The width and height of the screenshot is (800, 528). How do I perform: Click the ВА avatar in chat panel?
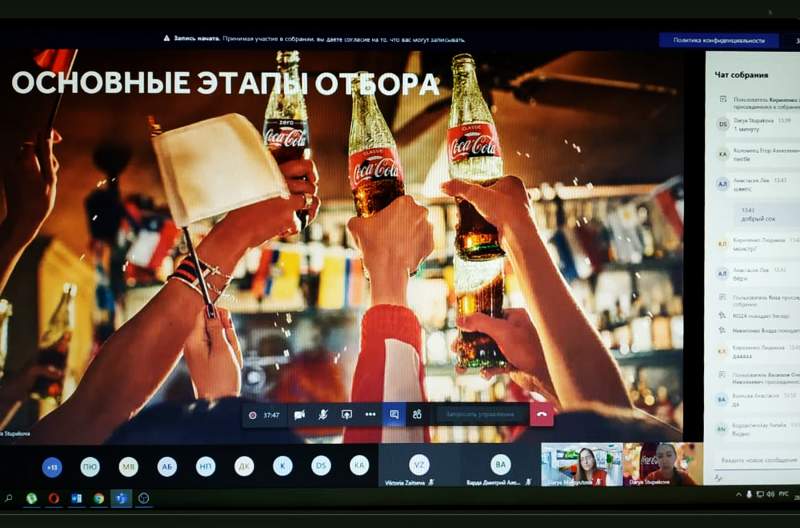[x=721, y=399]
